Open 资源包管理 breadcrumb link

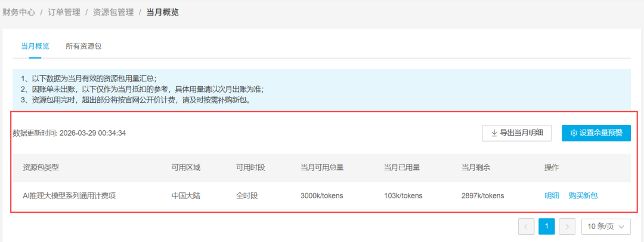pos(113,13)
